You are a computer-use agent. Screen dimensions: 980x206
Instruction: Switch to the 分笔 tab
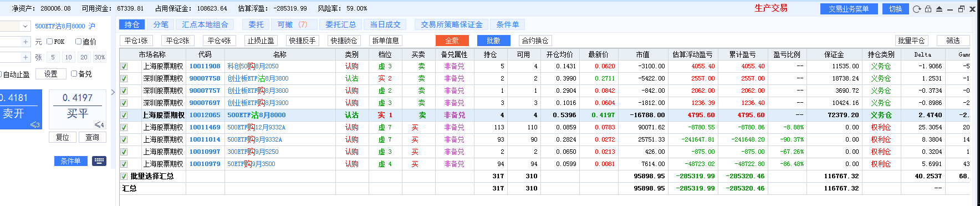coord(161,24)
